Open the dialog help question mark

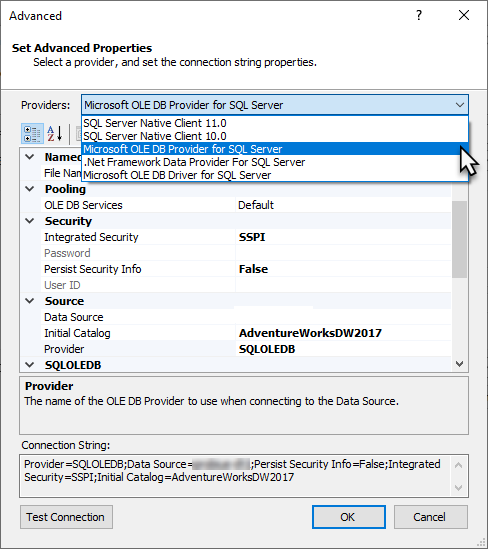click(419, 15)
